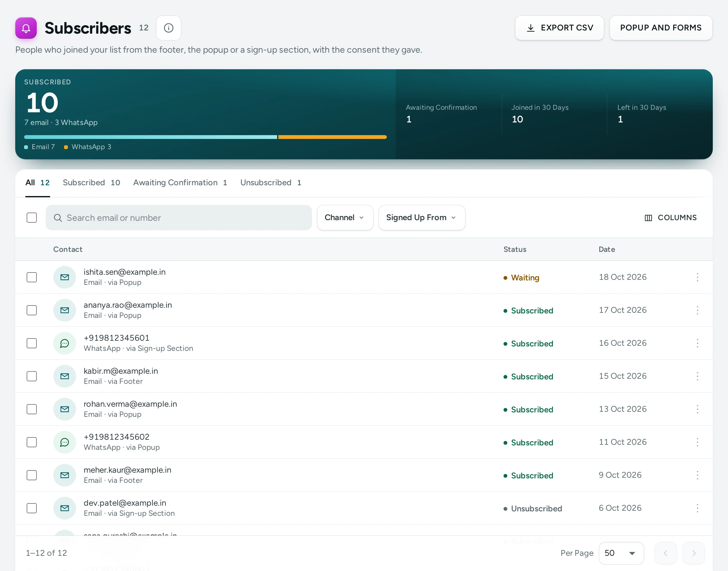
Task: Switch to the All tab
Action: 37,182
